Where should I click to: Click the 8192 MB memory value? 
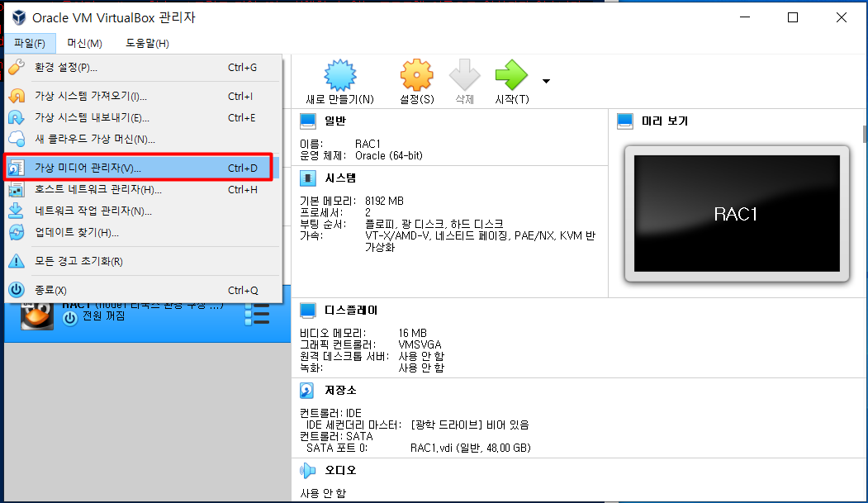tap(384, 201)
